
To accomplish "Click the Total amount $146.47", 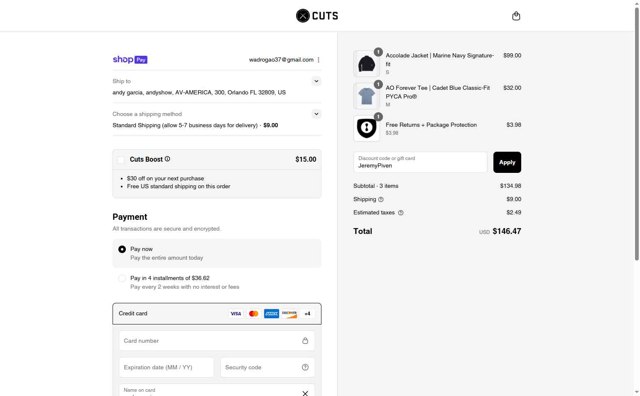I will 507,231.
